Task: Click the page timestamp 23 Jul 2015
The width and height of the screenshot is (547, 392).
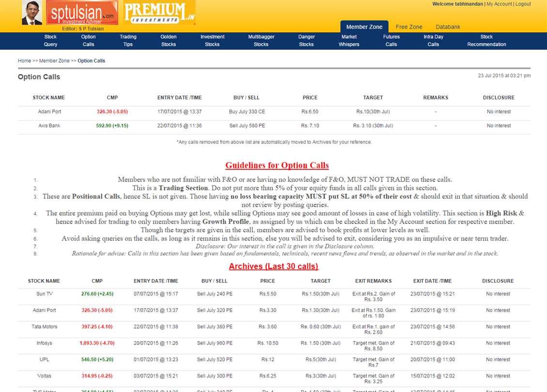Action: click(x=504, y=75)
